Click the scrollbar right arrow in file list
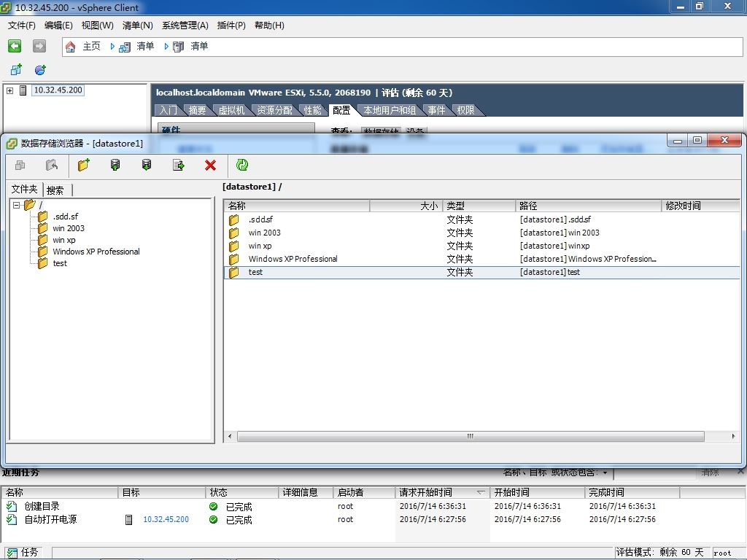 (733, 436)
